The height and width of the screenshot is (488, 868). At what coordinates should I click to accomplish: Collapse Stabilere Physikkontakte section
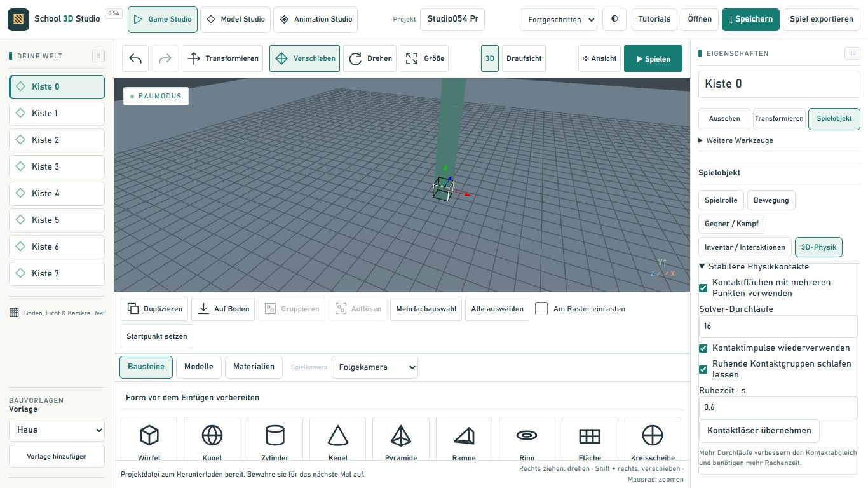coord(754,267)
